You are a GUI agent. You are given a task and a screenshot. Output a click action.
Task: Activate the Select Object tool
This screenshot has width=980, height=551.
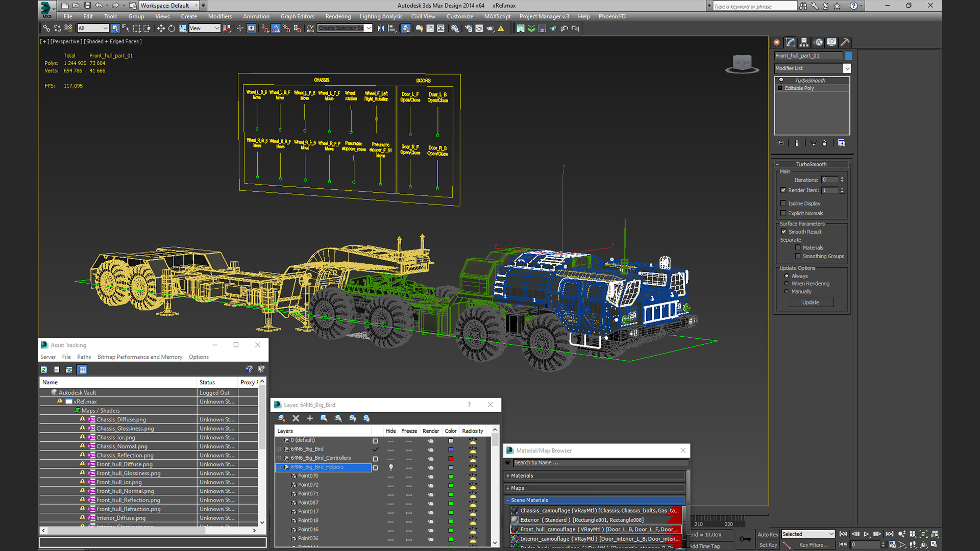(x=115, y=28)
